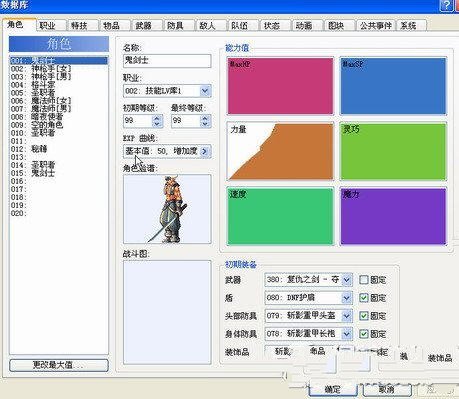
Task: Increase initial level with up arrow
Action: click(157, 118)
